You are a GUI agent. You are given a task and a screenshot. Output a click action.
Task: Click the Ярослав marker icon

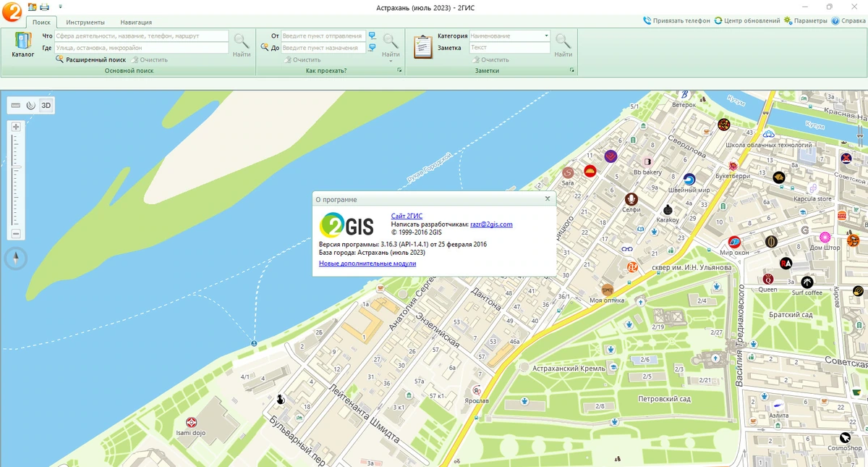click(477, 390)
